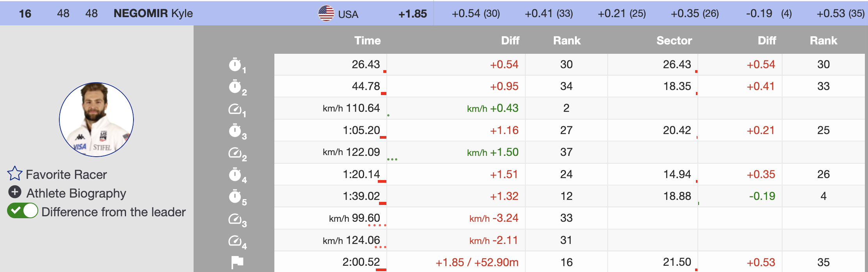
Task: Click the speed 3 speedometer icon
Action: coord(235,219)
